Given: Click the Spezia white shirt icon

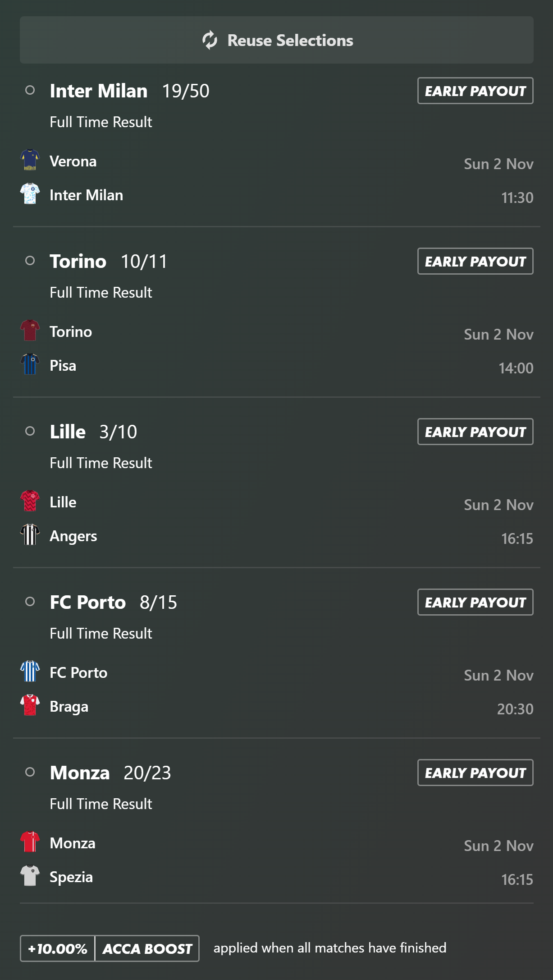Looking at the screenshot, I should click(x=30, y=876).
